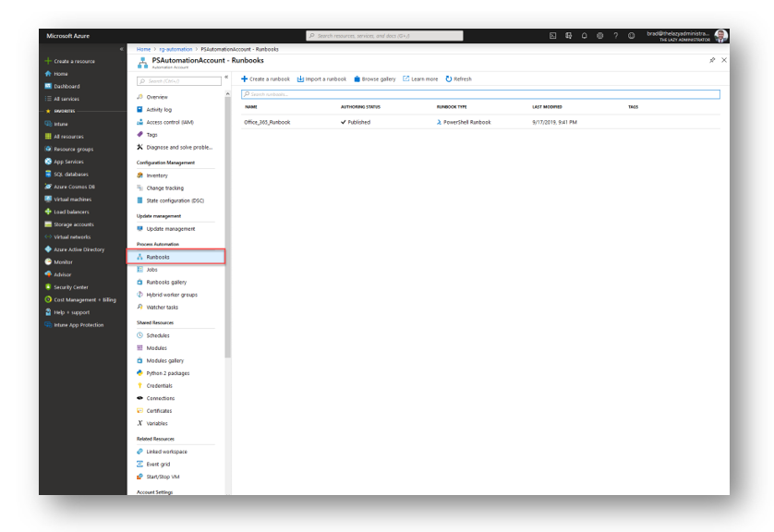
Task: Open Help + support
Action: point(67,312)
